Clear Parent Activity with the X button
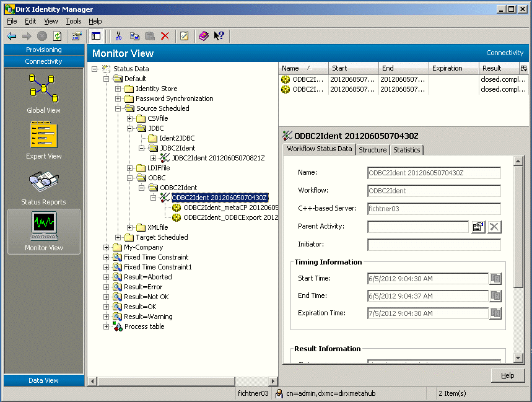This screenshot has width=532, height=402. [494, 227]
